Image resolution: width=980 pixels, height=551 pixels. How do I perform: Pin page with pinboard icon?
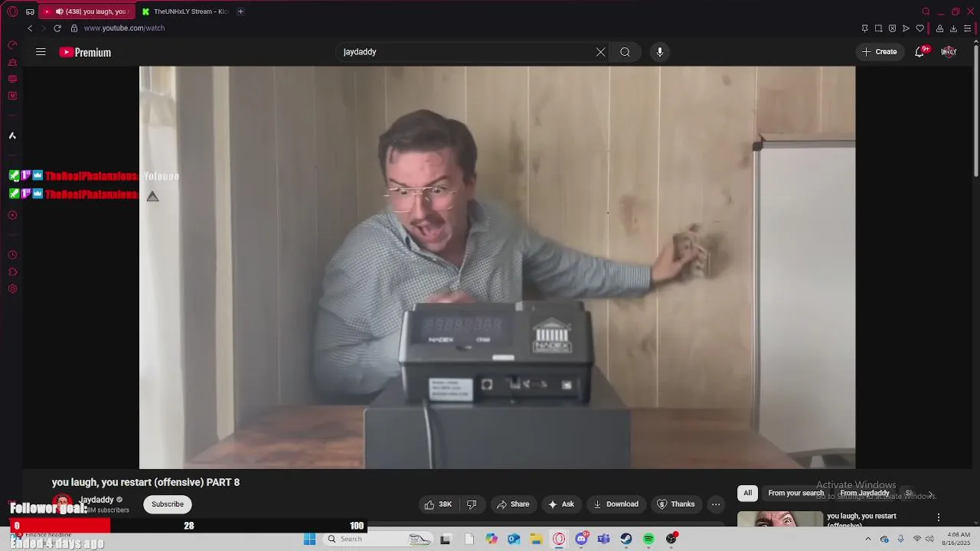865,28
